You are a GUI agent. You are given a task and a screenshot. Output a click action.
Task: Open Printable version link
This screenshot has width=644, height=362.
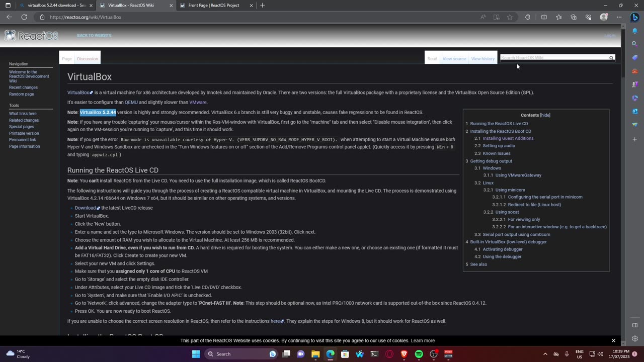(24, 133)
